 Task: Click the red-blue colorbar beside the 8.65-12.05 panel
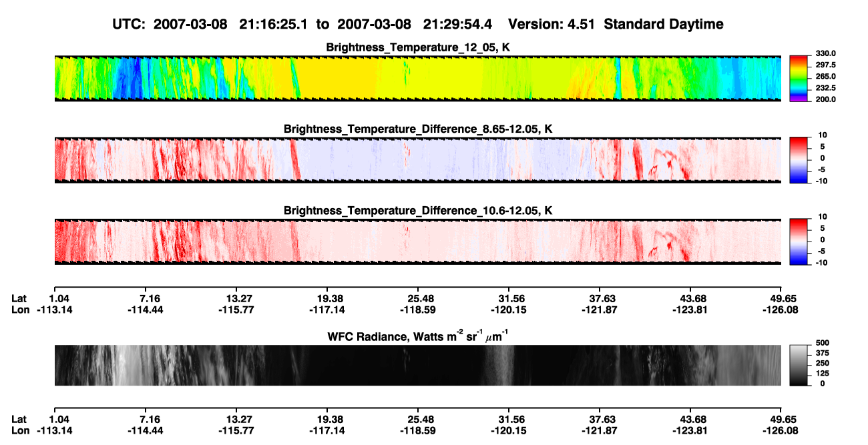click(799, 159)
